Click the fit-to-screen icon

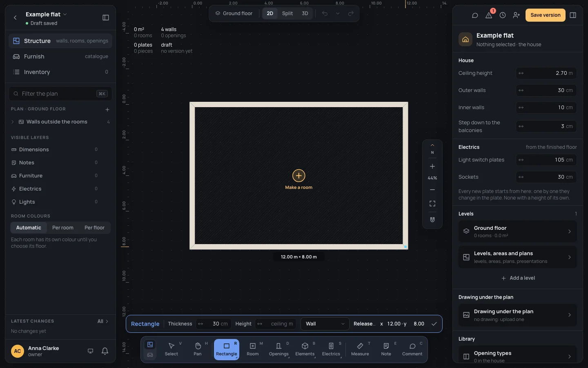(x=432, y=204)
